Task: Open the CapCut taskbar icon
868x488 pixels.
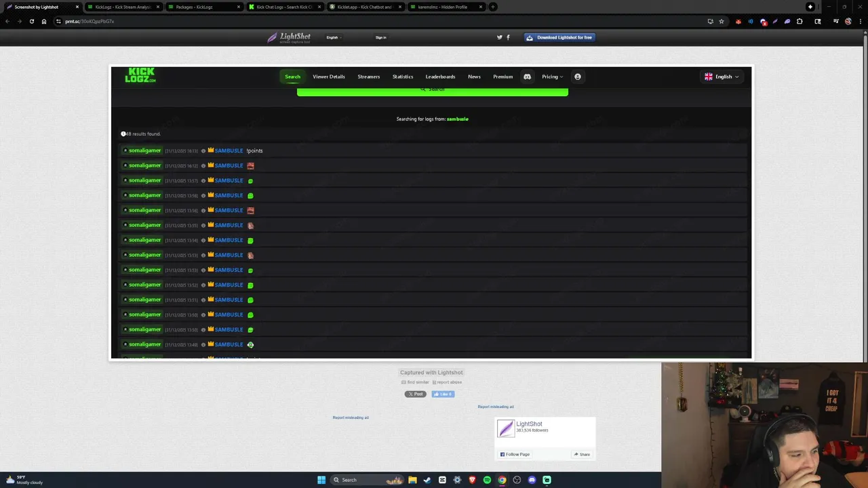Action: (442, 480)
